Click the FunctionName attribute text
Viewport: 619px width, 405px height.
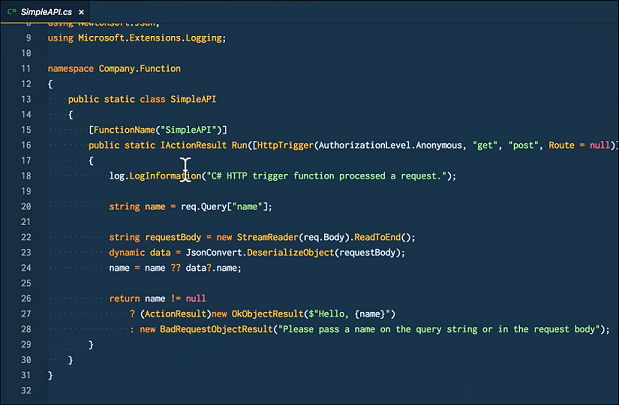(x=125, y=130)
